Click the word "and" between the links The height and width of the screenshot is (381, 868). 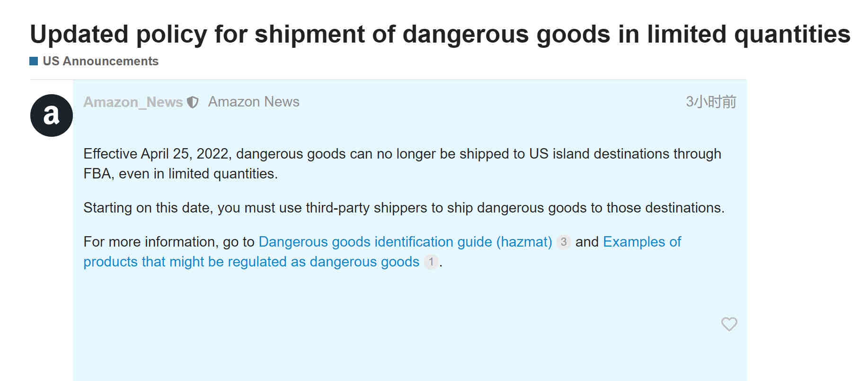[x=587, y=242]
